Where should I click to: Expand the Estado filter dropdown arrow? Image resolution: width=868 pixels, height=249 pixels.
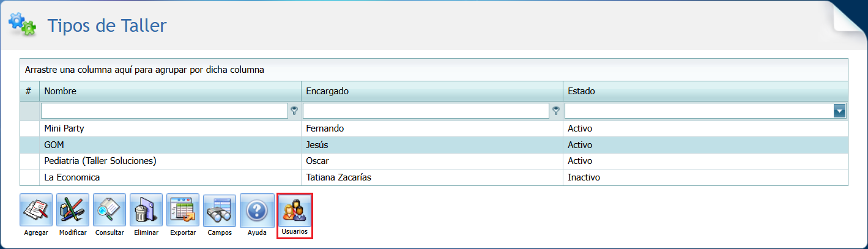click(840, 111)
